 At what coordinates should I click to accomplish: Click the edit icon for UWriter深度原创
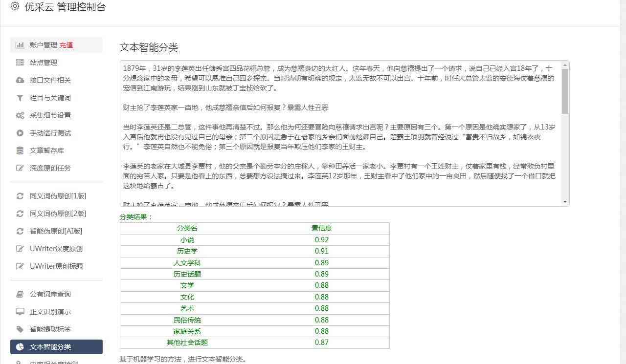coord(20,249)
